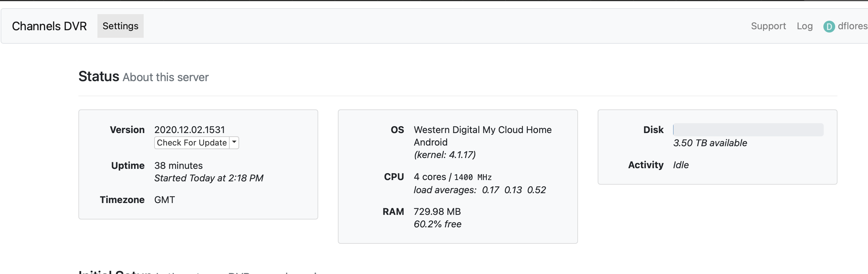Open the Log page

pos(804,26)
